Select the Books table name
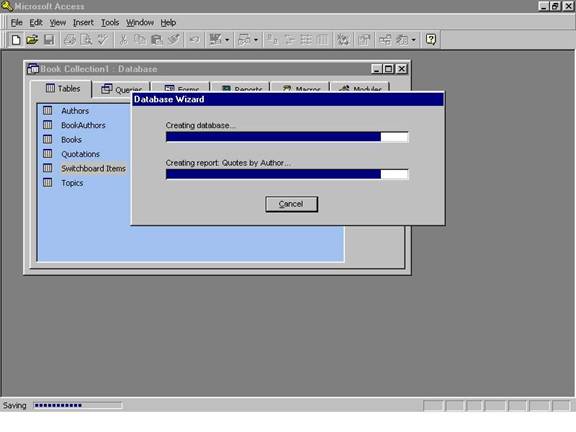 click(71, 140)
